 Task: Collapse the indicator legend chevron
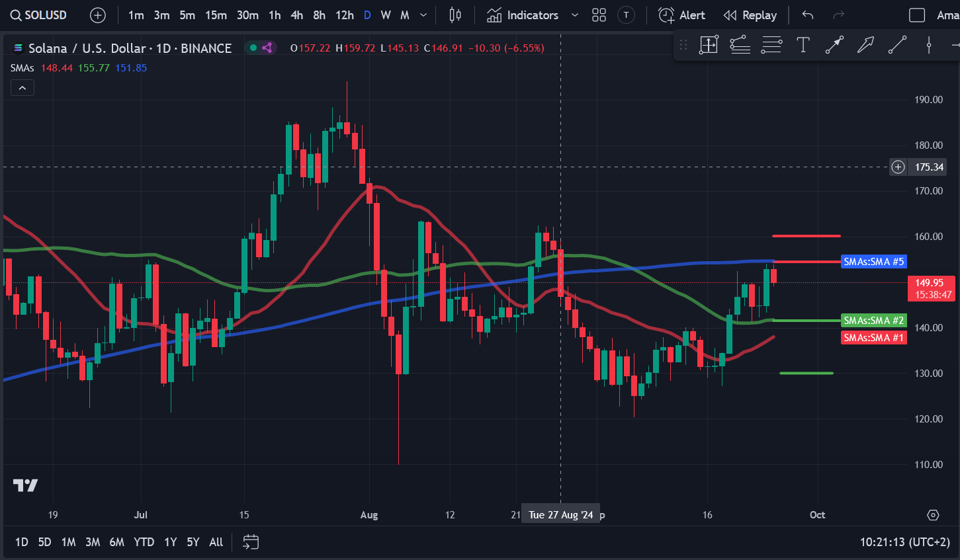coord(22,87)
